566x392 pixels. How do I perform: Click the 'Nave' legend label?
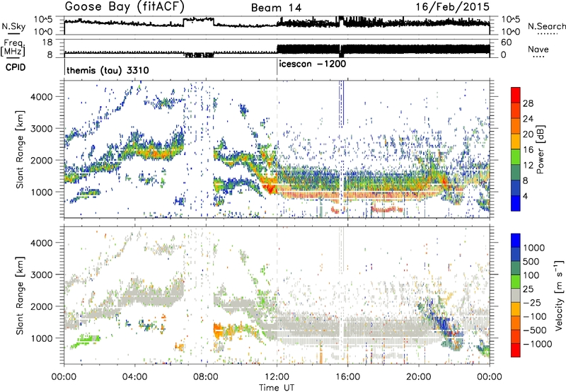click(x=538, y=49)
